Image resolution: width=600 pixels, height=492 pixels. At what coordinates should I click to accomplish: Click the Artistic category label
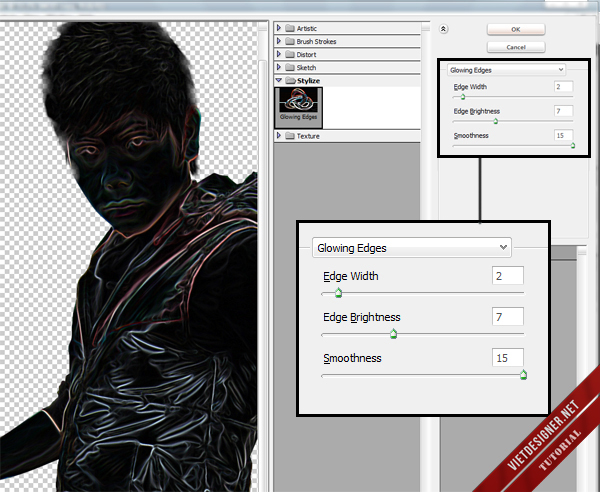307,28
